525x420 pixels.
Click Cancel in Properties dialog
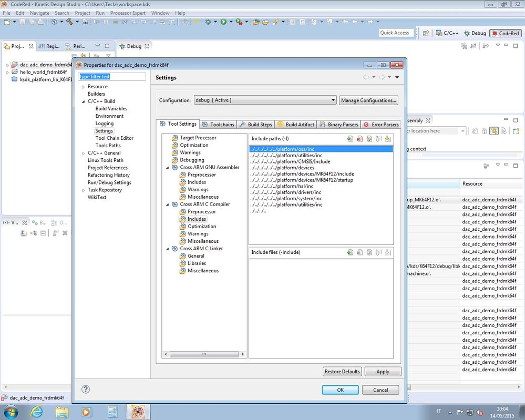[x=380, y=390]
